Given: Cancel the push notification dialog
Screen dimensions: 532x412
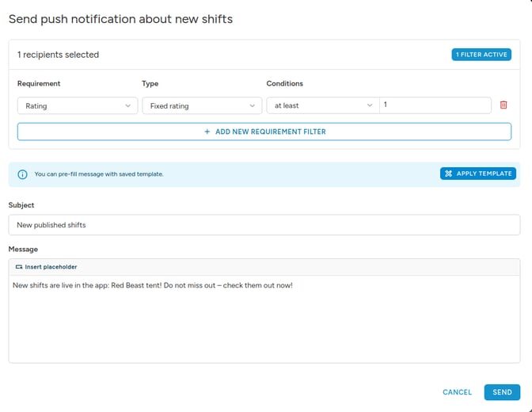Looking at the screenshot, I should (457, 392).
